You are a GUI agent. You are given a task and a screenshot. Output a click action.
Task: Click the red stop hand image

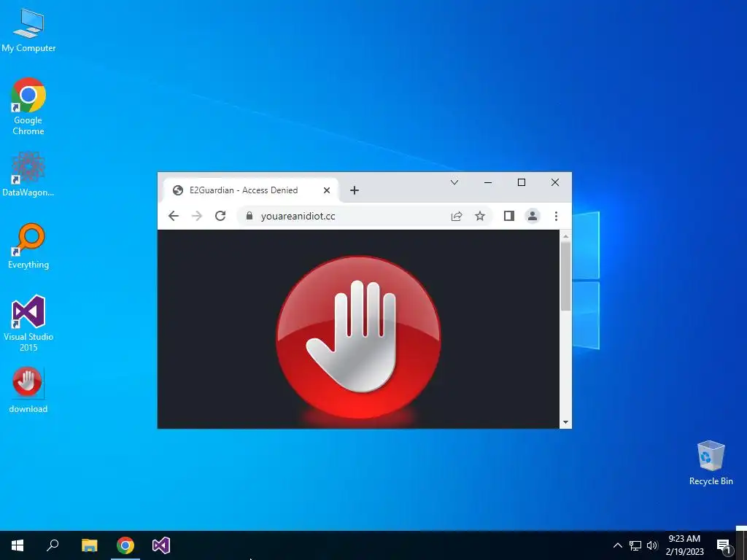coord(358,338)
